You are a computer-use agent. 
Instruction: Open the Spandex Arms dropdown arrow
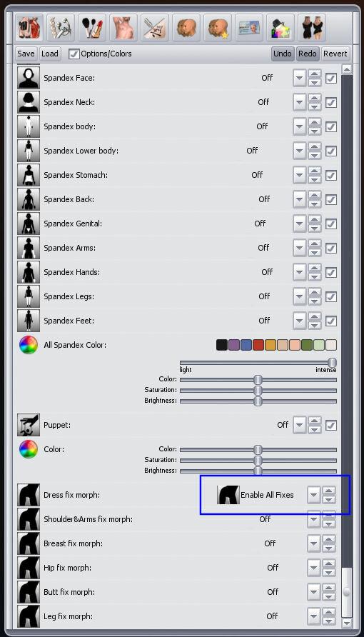click(x=300, y=249)
